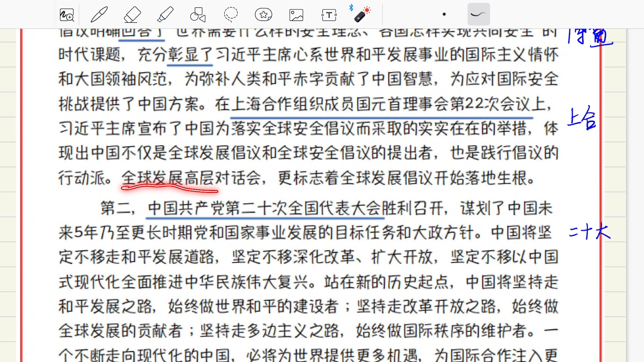644x362 pixels.
Task: Click the text 全球发展倡议开始落地生根
Action: click(433, 178)
